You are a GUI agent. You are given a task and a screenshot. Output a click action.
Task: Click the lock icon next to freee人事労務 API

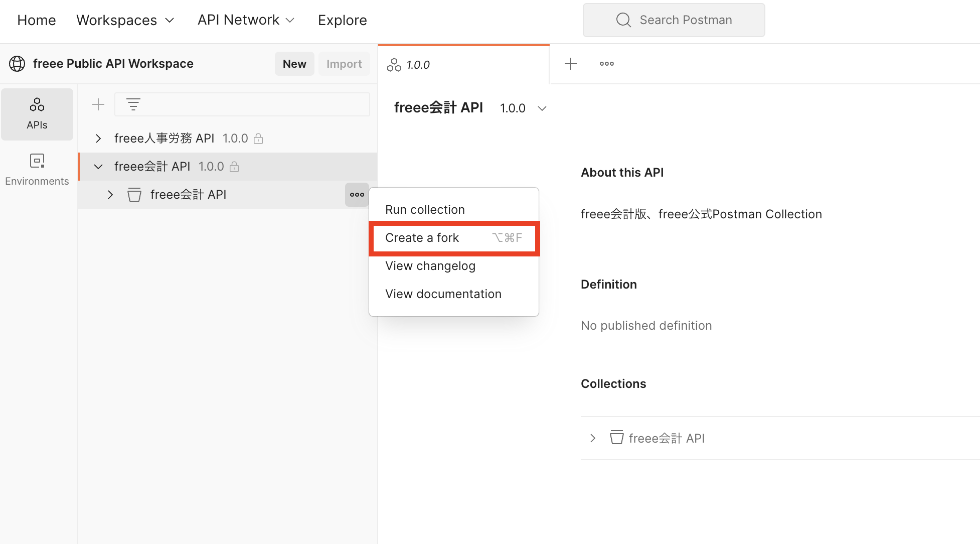click(258, 138)
